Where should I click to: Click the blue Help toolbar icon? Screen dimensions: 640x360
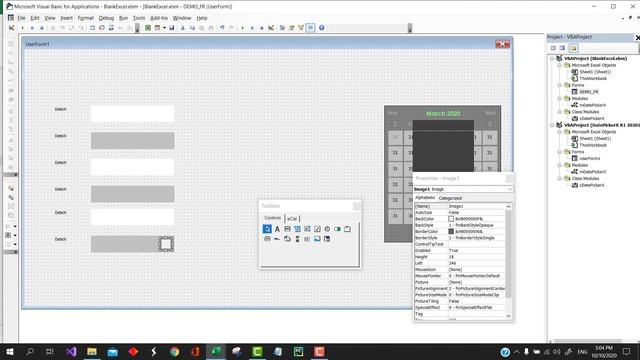322,28
